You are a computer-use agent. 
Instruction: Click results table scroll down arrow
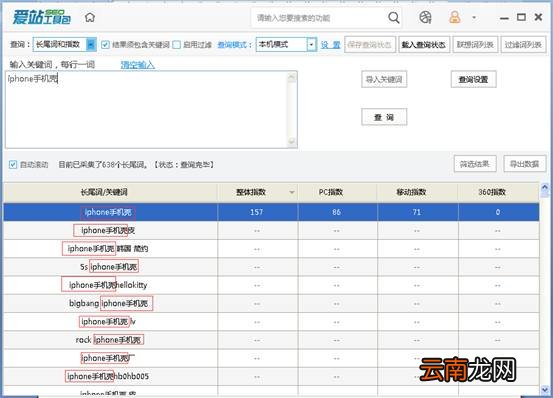545,390
